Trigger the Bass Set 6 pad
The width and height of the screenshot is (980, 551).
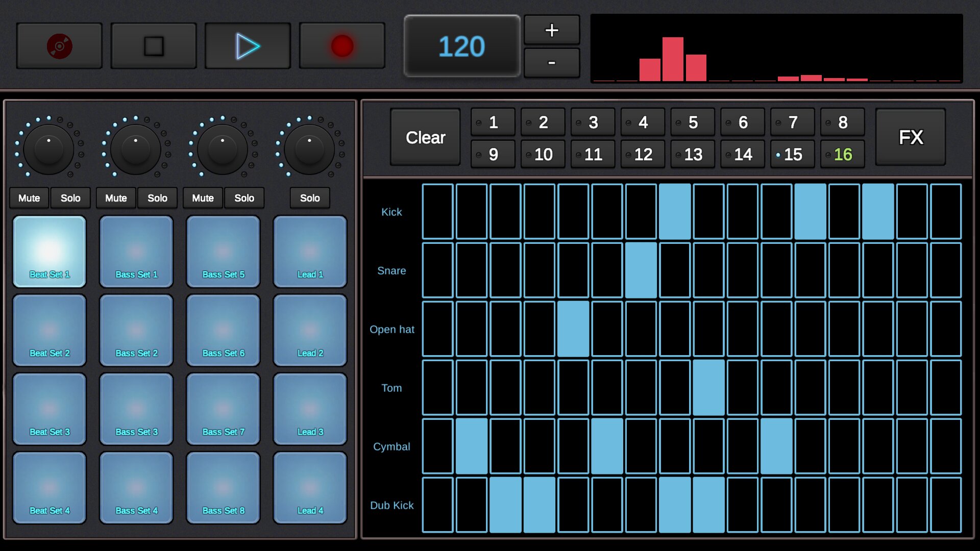pos(223,330)
